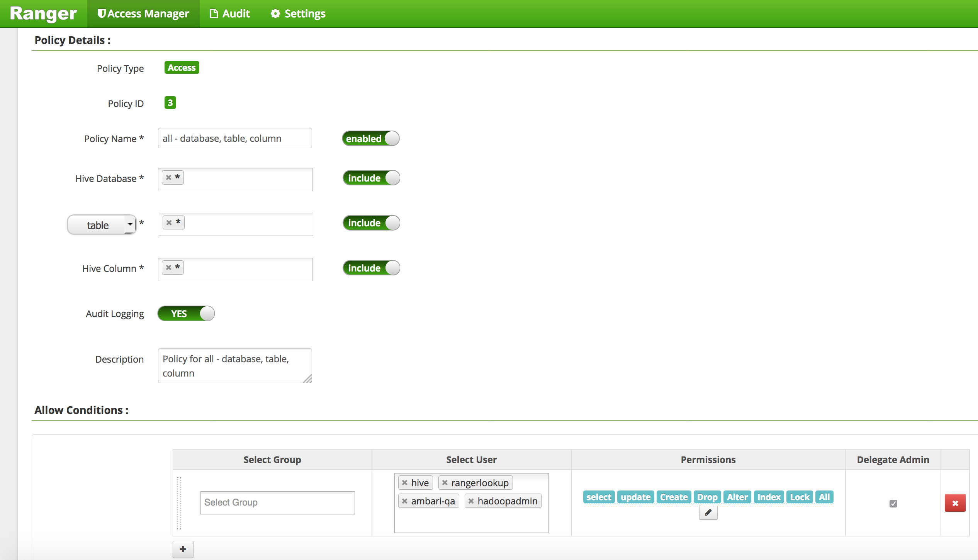Turn off Audit Logging switch
Screen dimensions: 978x560
pyautogui.click(x=186, y=313)
